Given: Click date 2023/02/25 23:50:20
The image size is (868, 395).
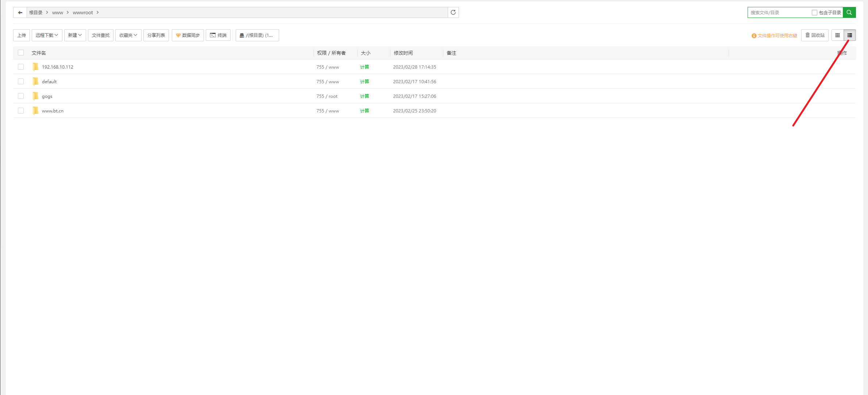Looking at the screenshot, I should click(414, 111).
